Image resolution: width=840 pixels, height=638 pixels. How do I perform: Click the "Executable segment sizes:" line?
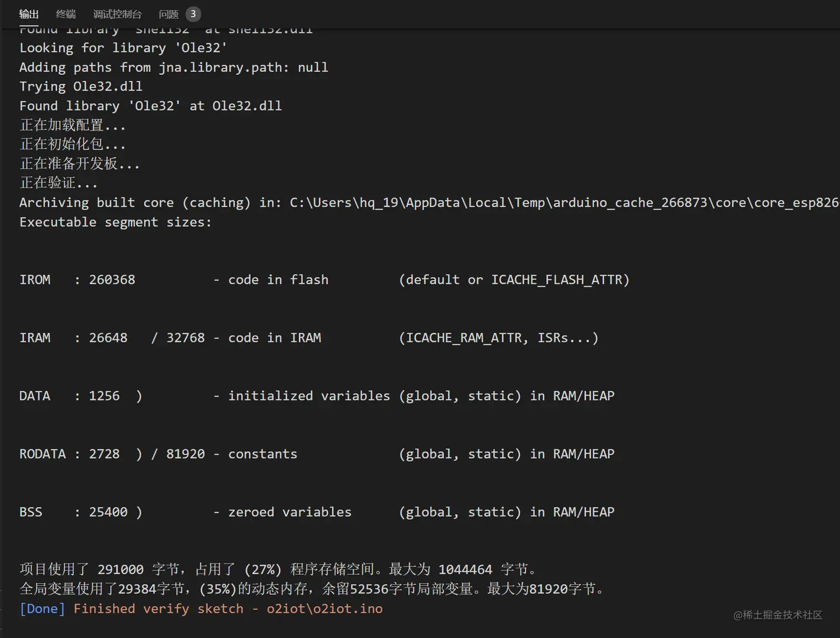pyautogui.click(x=116, y=222)
